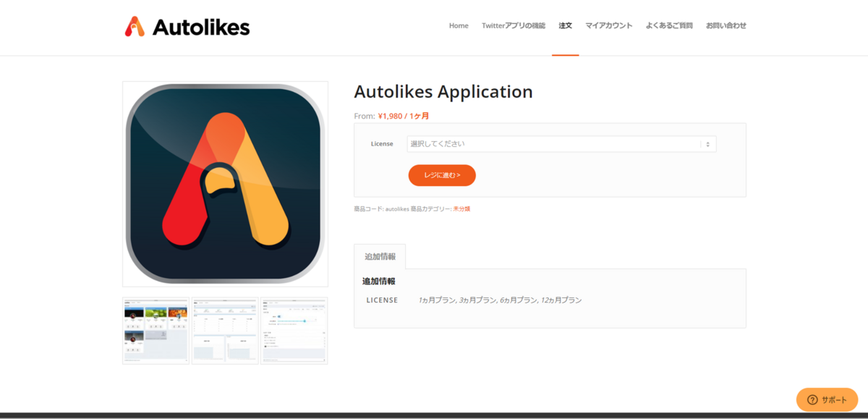
Task: Click the ¥1,980 / 1ヶ月 price text
Action: click(403, 116)
